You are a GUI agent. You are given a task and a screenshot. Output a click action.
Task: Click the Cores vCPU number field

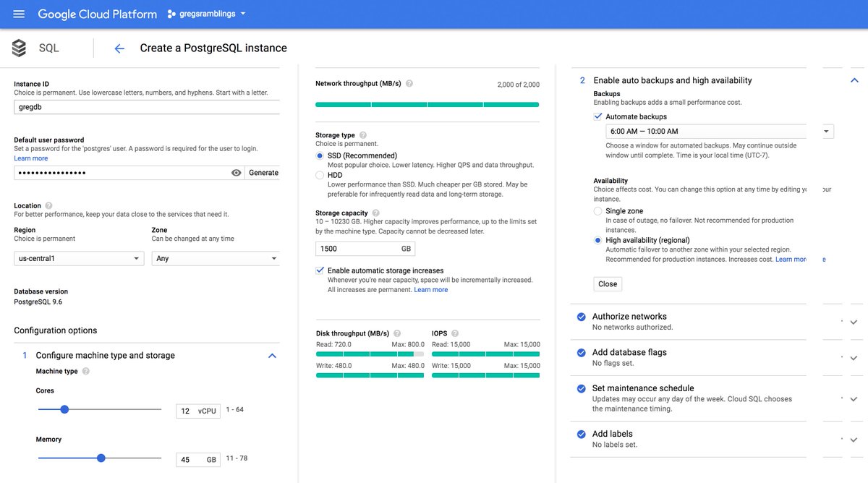(x=198, y=411)
